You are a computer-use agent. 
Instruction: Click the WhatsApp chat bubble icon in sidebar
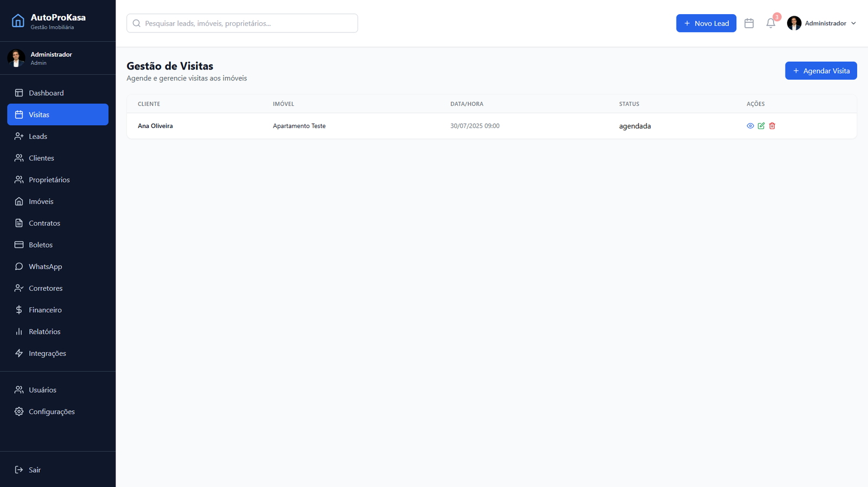[19, 266]
